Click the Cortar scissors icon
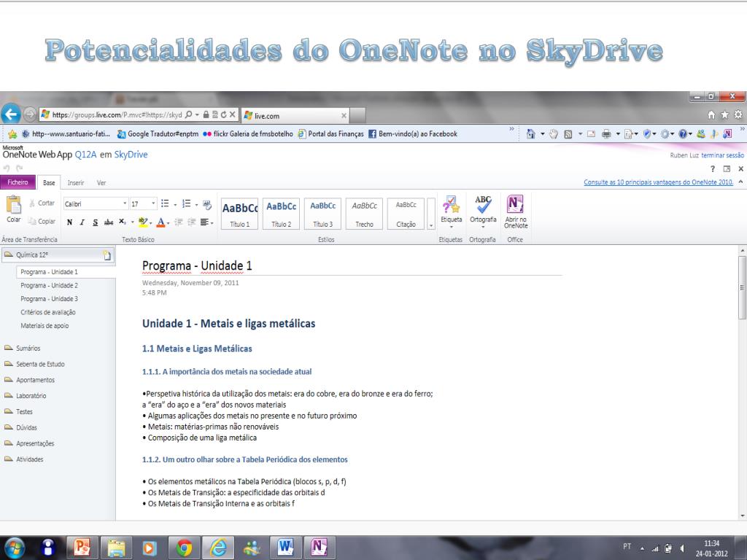The image size is (747, 560). (32, 203)
